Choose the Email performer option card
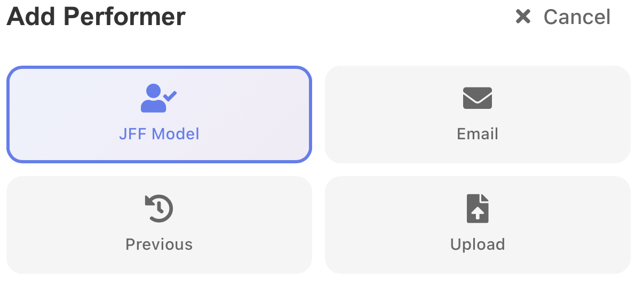 tap(478, 114)
